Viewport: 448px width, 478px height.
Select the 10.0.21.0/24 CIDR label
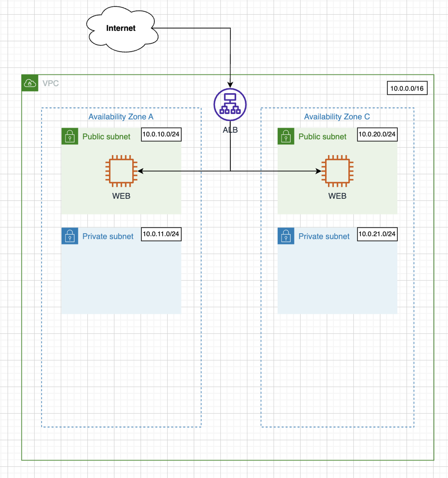377,234
